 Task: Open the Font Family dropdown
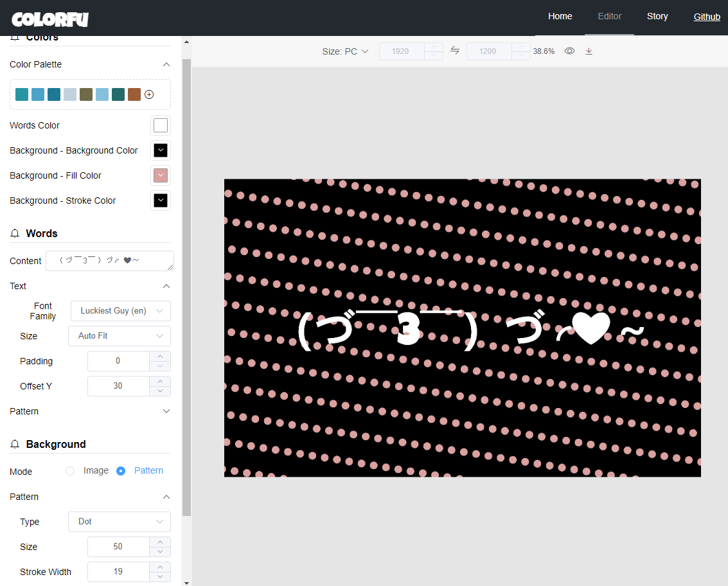[x=120, y=311]
